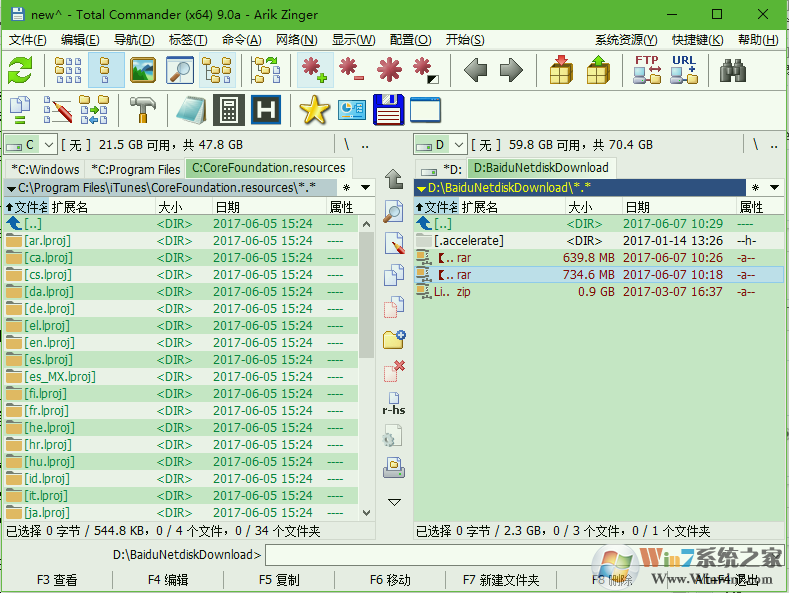Open the calculator icon in toolbar
Screen dimensions: 789x593
coord(228,110)
